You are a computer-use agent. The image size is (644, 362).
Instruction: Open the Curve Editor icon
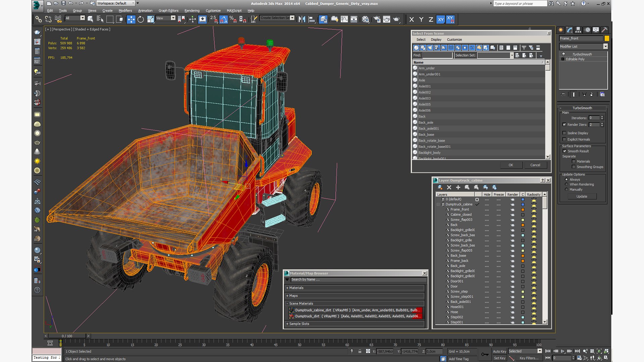click(344, 19)
